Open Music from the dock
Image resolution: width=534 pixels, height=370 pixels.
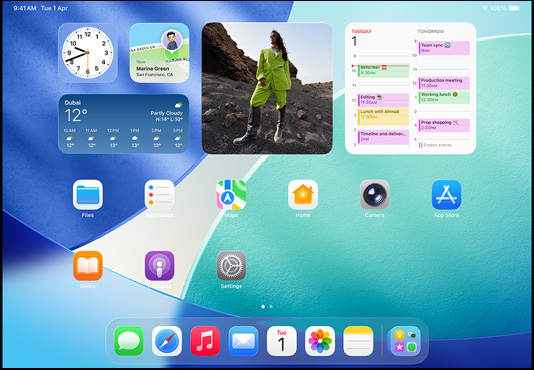(x=205, y=341)
